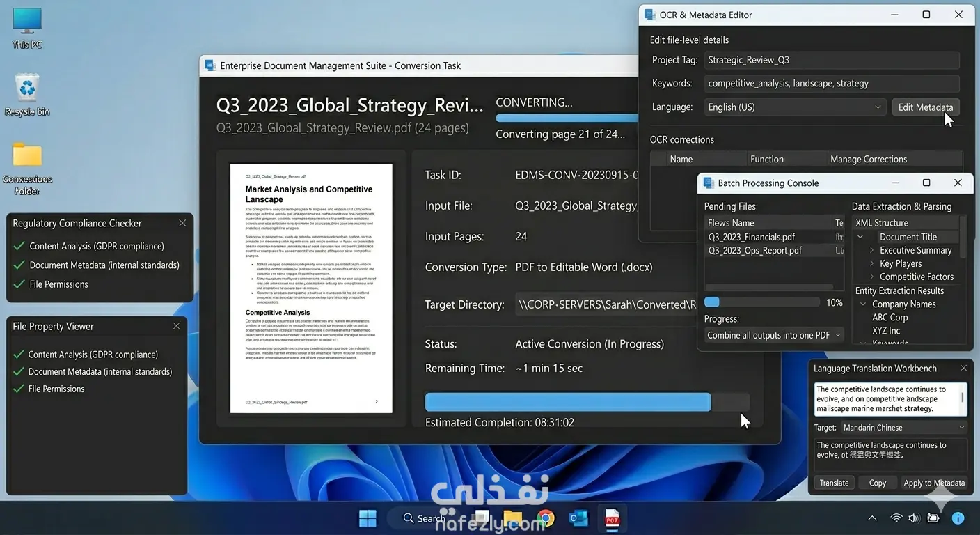Screen dimensions: 980x535
Task: Toggle File Permissions check in File Property Viewer
Action: pos(19,389)
